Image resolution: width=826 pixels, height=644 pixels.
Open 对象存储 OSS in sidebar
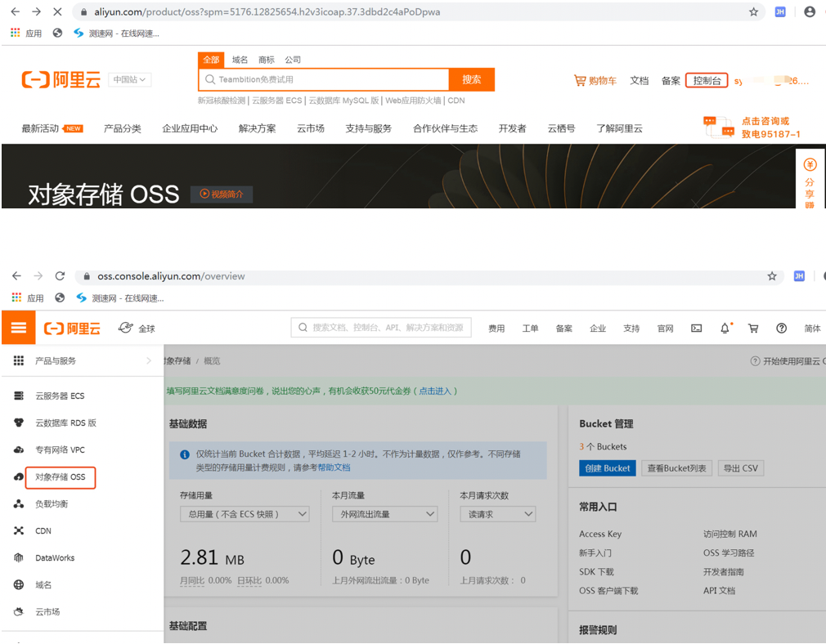pyautogui.click(x=60, y=477)
